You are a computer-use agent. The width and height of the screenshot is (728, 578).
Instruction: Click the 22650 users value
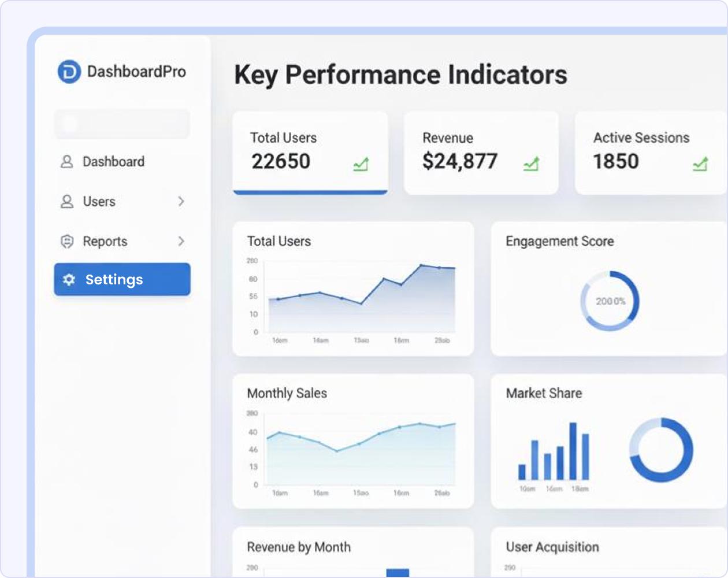click(x=281, y=161)
